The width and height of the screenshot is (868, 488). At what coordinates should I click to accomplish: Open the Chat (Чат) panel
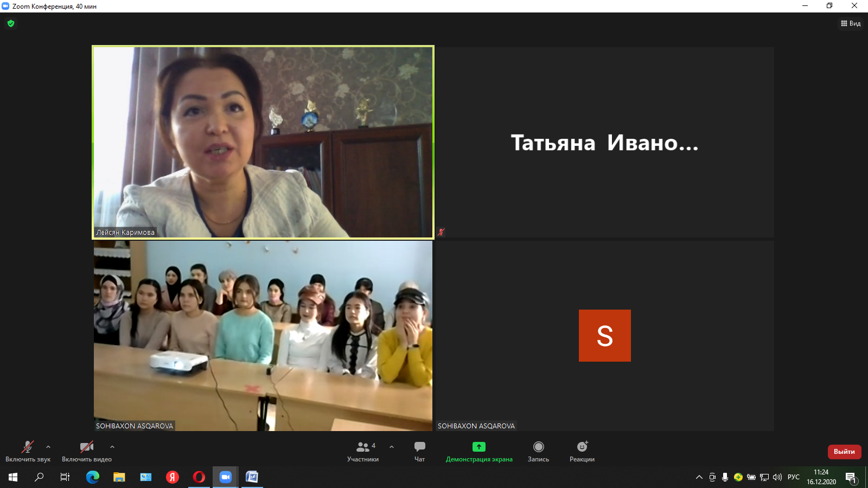click(419, 451)
